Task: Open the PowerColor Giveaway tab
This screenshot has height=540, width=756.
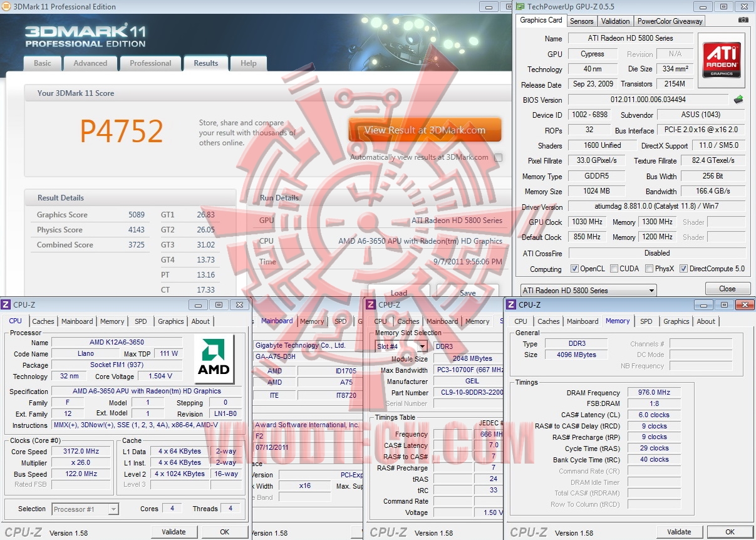Action: tap(670, 21)
